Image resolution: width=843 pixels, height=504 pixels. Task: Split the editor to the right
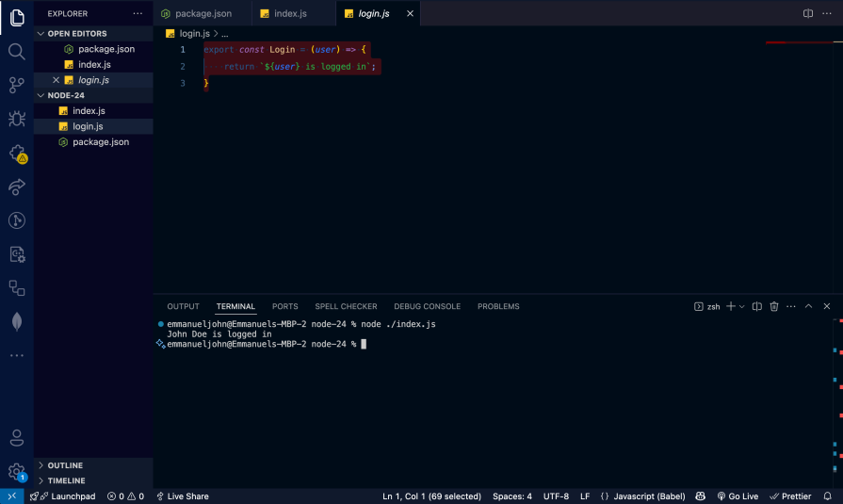click(x=807, y=13)
